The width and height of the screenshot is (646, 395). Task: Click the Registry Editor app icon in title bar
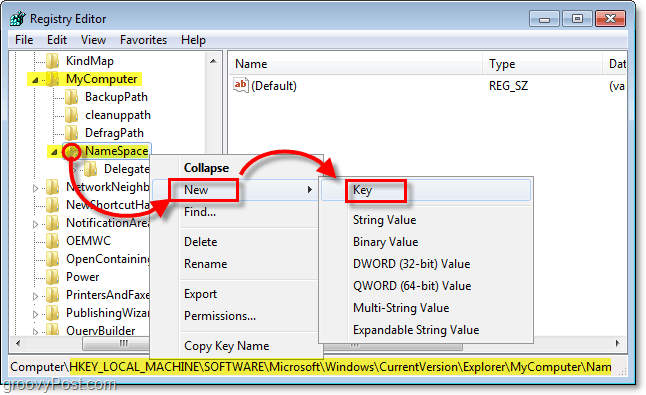[x=18, y=18]
